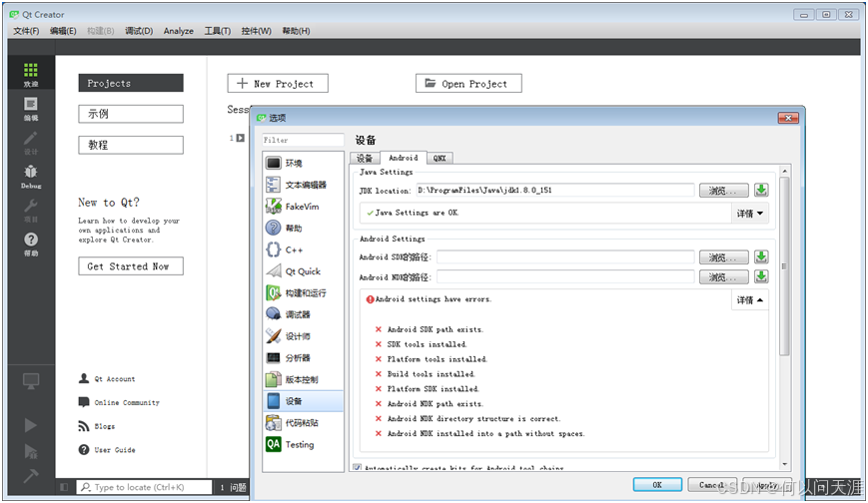
Task: Browse for JDK location
Action: [x=723, y=191]
